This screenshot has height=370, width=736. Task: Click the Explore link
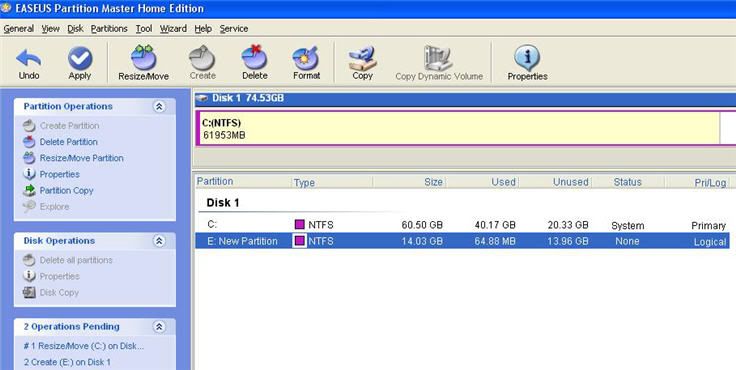point(54,207)
